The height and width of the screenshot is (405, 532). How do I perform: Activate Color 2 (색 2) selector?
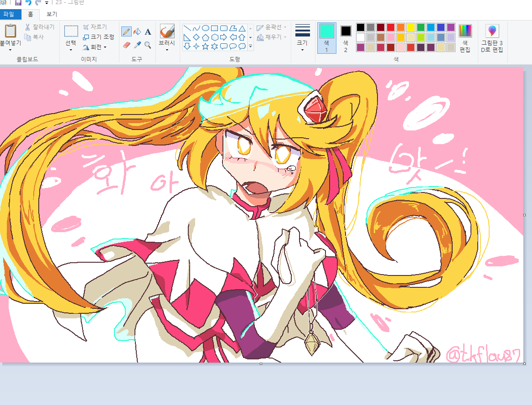[346, 38]
